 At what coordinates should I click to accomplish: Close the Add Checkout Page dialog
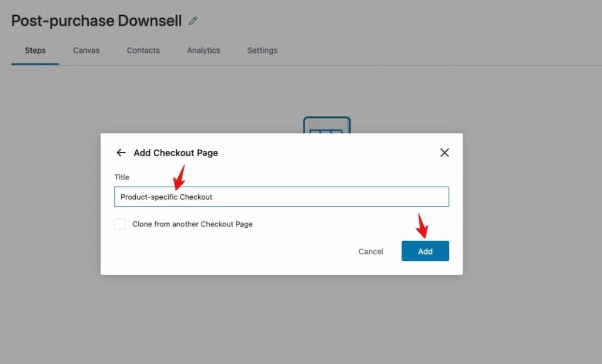coord(444,153)
